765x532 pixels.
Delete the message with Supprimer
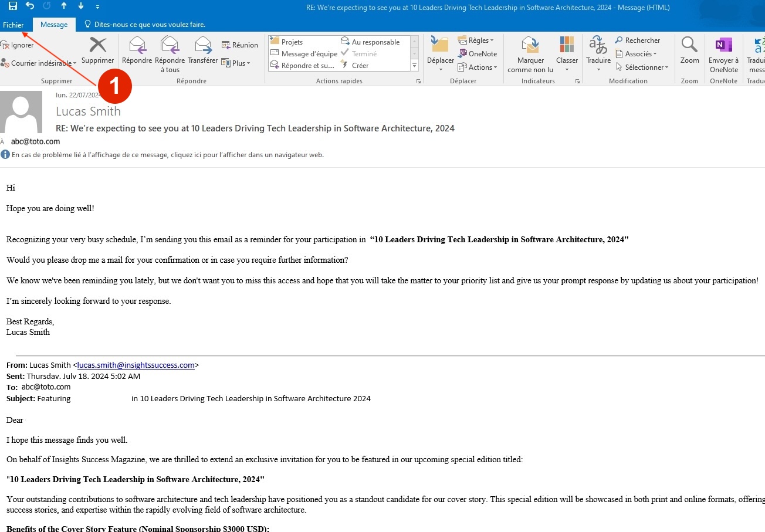click(98, 50)
